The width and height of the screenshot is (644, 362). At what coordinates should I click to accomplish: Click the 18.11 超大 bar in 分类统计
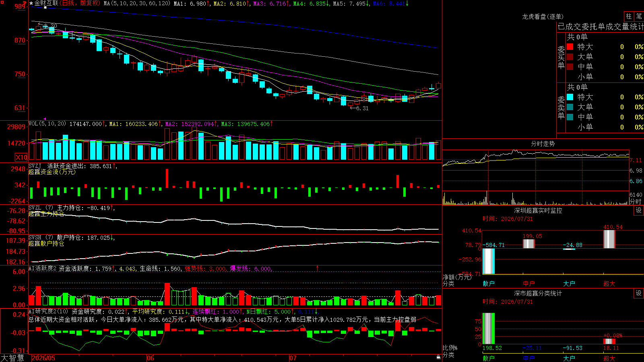pyautogui.click(x=609, y=341)
